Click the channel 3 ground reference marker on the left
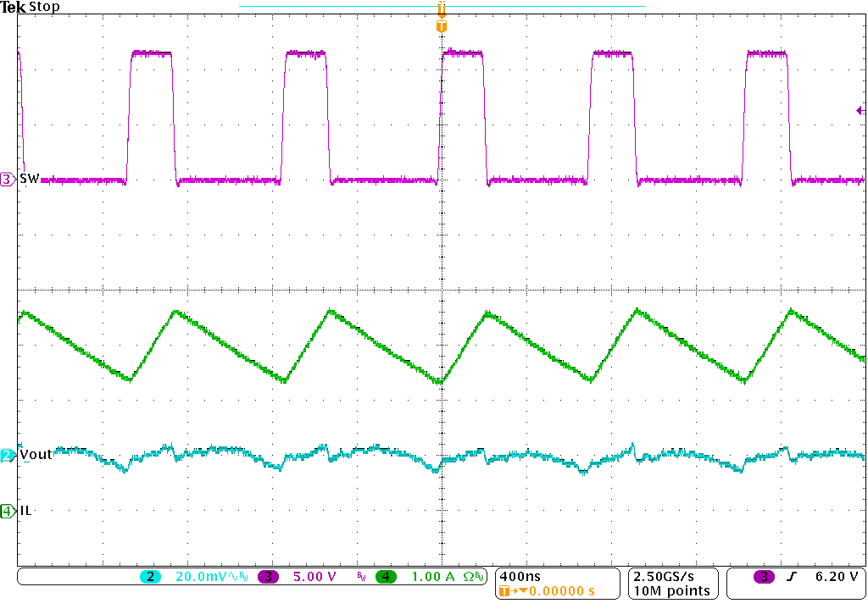The width and height of the screenshot is (868, 609). click(6, 179)
